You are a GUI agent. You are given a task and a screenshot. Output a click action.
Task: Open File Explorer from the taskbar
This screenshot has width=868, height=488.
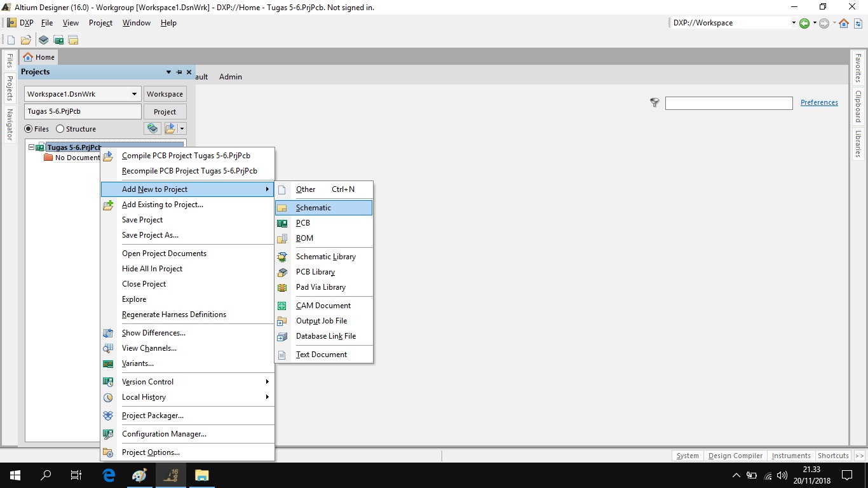point(201,475)
